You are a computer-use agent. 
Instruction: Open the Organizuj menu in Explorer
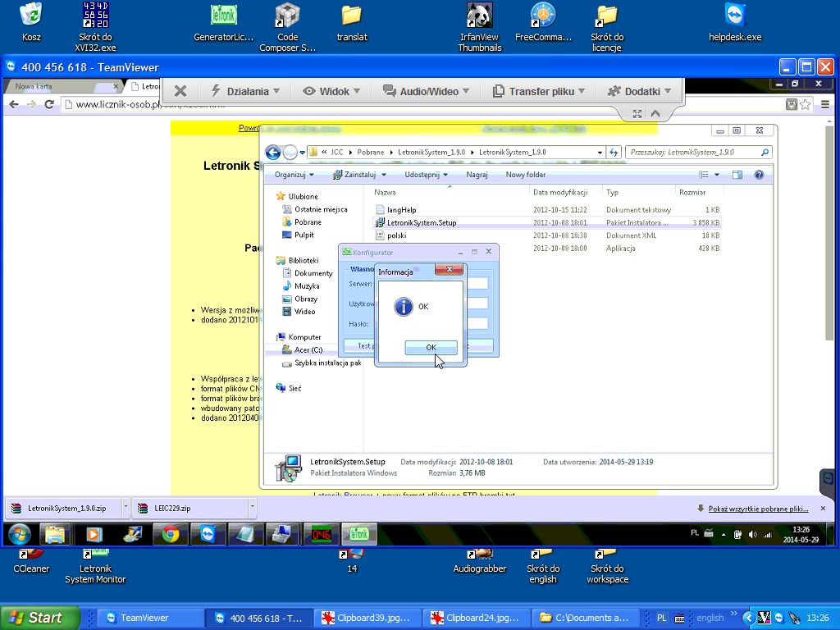pos(294,175)
